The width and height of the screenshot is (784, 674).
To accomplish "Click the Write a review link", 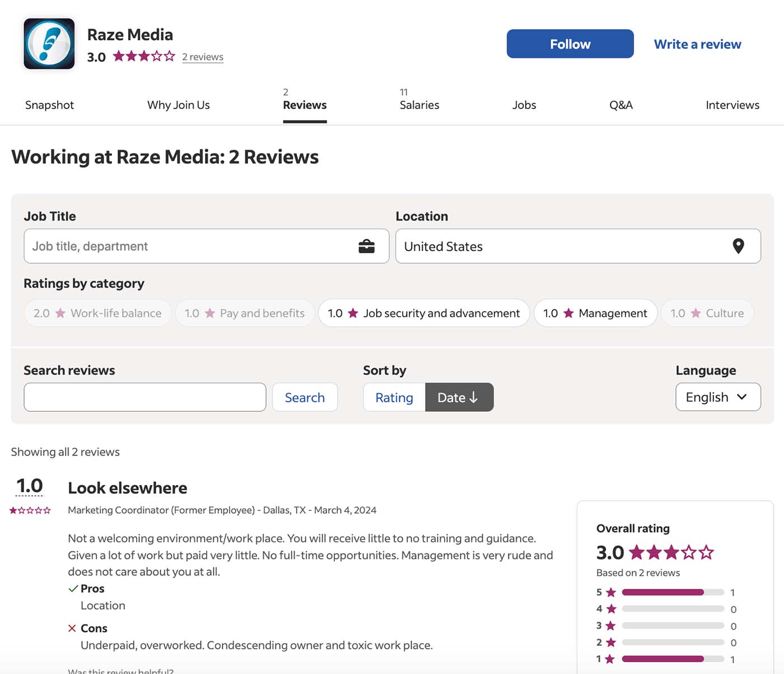I will 697,44.
